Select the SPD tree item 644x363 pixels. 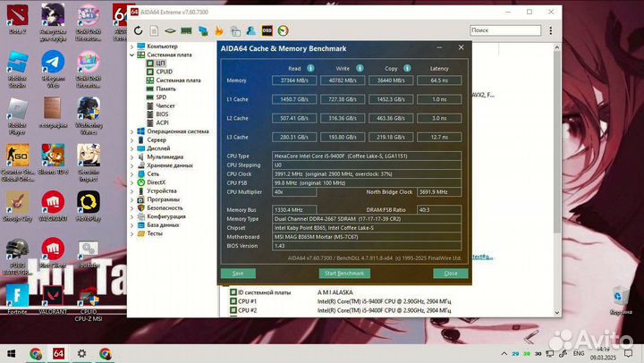tap(162, 97)
